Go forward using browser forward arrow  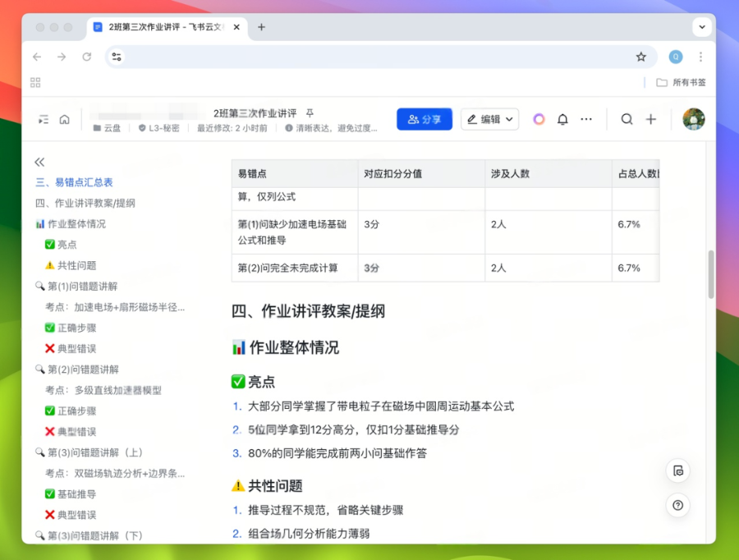(x=62, y=57)
